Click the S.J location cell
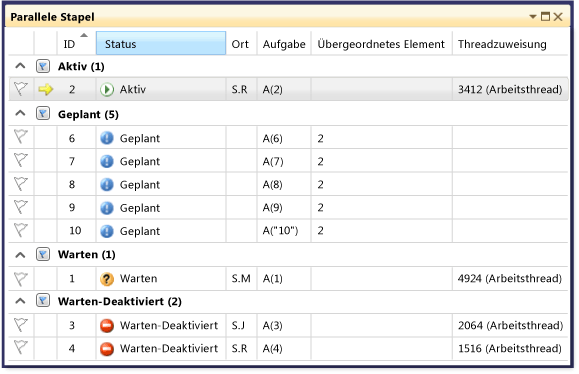 point(241,325)
